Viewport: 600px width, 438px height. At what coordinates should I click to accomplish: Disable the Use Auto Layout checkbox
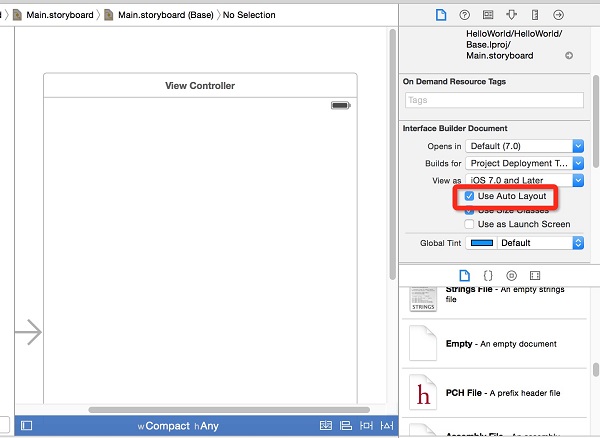(x=470, y=196)
